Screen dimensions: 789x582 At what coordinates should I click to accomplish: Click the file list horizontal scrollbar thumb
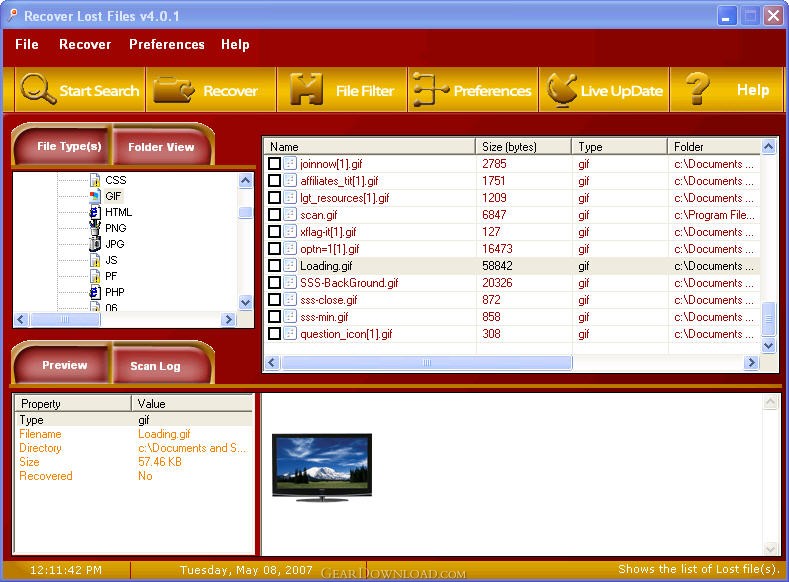(426, 362)
